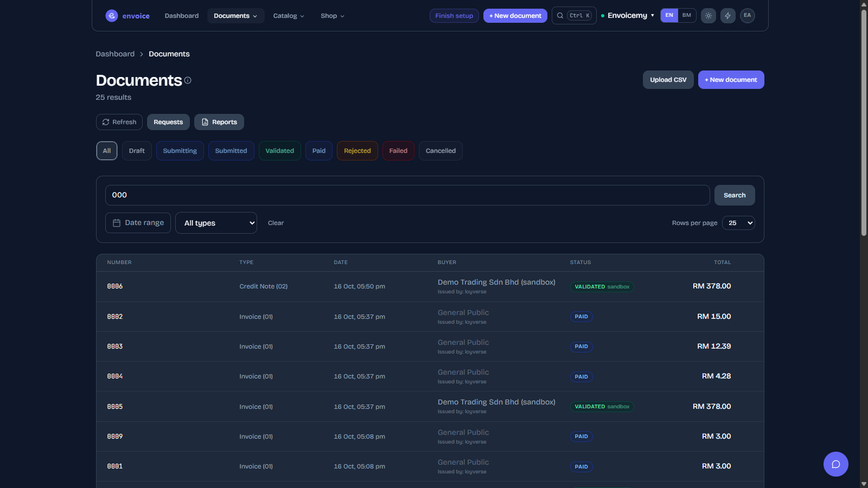Open the EA user avatar menu
Image resolution: width=868 pixels, height=488 pixels.
[x=748, y=16]
